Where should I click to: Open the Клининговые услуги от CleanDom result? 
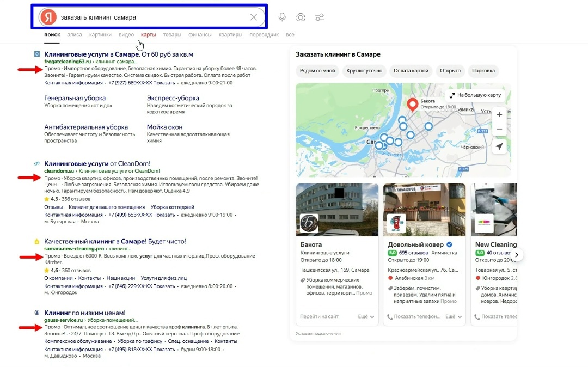[97, 163]
